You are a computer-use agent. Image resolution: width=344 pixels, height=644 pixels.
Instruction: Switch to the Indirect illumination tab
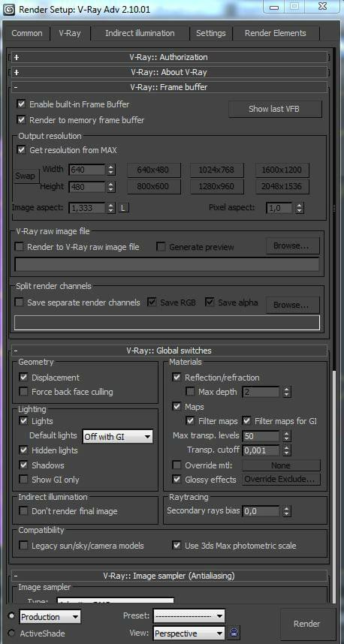tap(140, 33)
